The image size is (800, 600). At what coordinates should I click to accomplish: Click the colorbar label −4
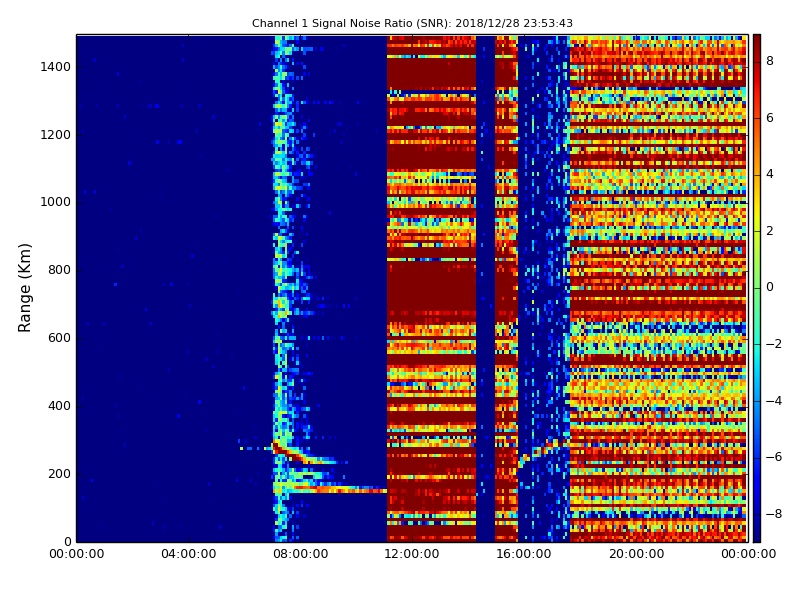point(774,401)
